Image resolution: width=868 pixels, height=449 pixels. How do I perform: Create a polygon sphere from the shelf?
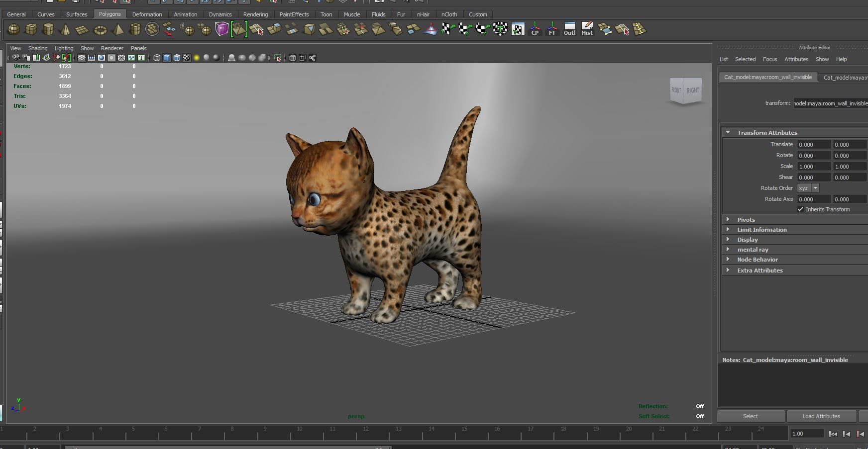click(13, 29)
